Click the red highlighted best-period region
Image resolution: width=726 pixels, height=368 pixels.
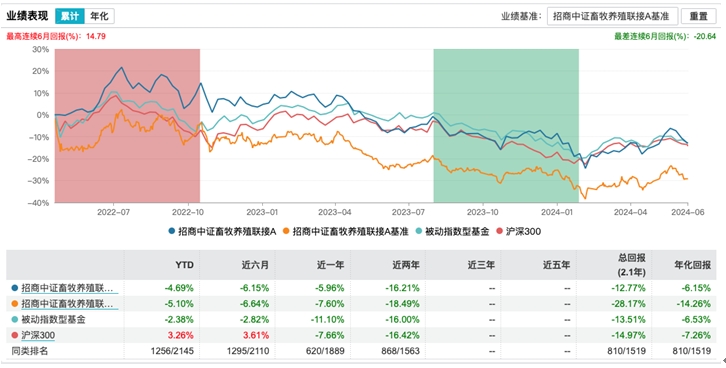click(x=127, y=125)
